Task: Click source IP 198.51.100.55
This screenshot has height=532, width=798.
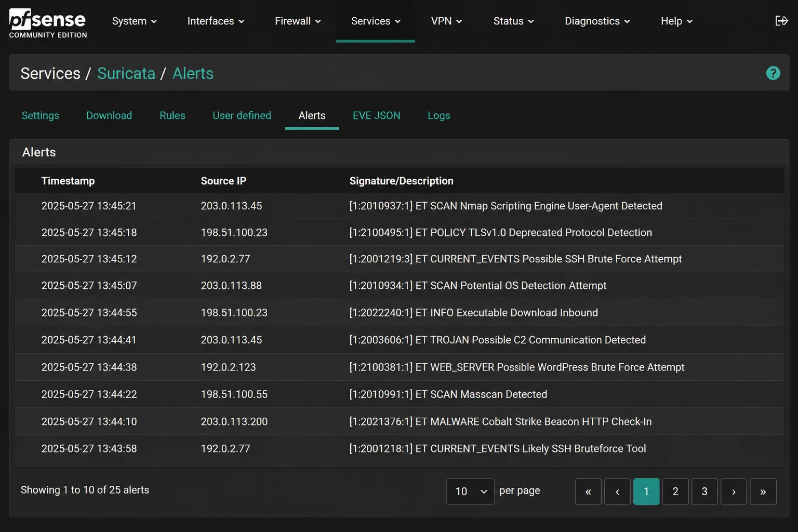Action: click(x=234, y=394)
